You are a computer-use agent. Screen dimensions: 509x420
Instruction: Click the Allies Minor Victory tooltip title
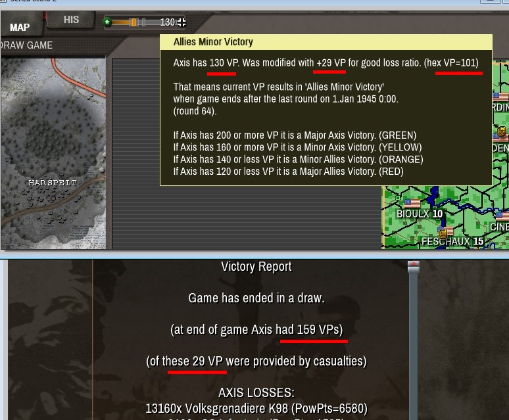click(213, 42)
